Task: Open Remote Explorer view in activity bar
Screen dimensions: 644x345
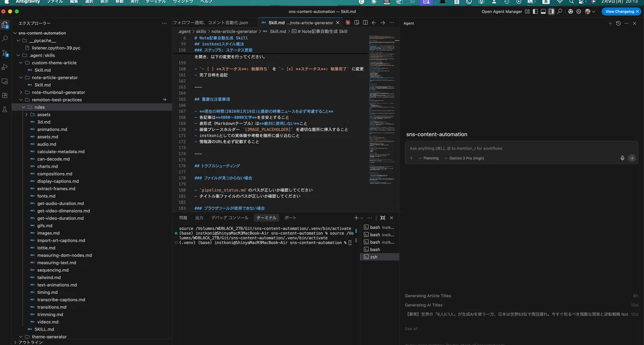Action: (x=5, y=81)
